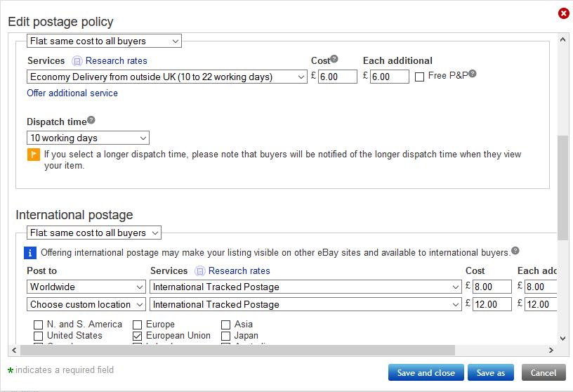Click the Cost help question mark icon
This screenshot has width=573, height=392.
[x=334, y=59]
